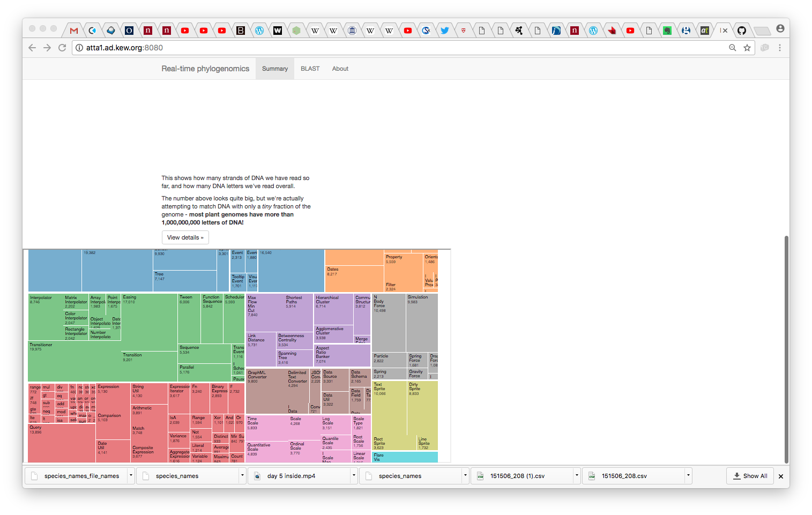Switch to the Gmail browser tab
812x515 pixels.
pyautogui.click(x=74, y=31)
